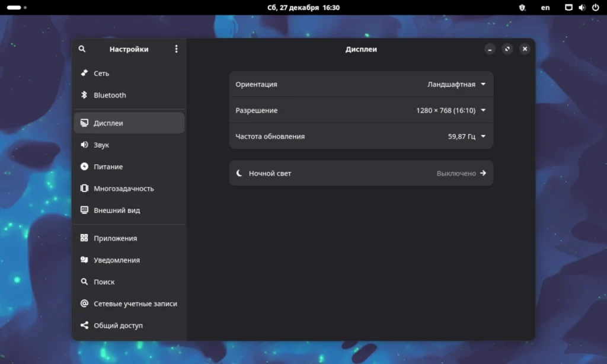Click the power icon in the top bar

click(596, 7)
